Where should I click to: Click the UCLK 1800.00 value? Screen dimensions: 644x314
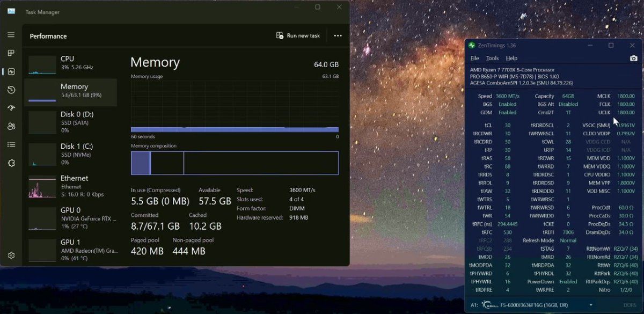point(626,112)
